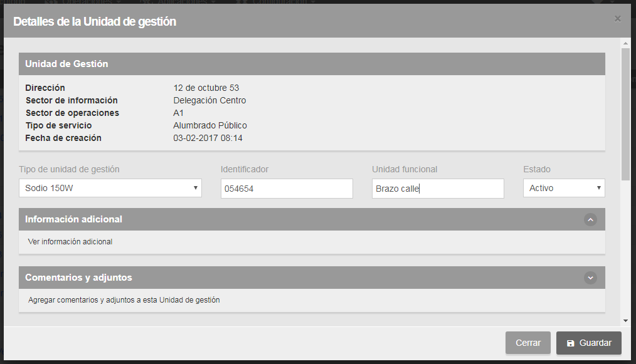Open the Tipo de unidad de gestión dropdown
636x364 pixels.
110,188
